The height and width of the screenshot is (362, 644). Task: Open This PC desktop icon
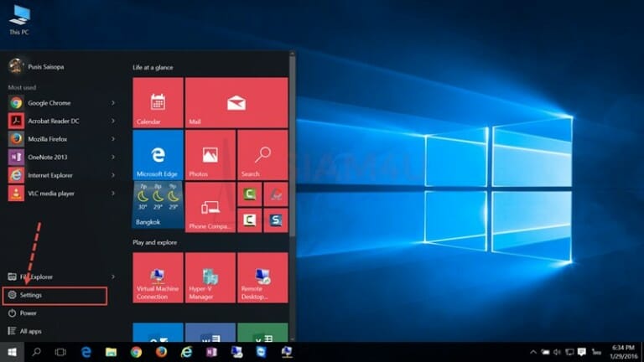[x=19, y=20]
